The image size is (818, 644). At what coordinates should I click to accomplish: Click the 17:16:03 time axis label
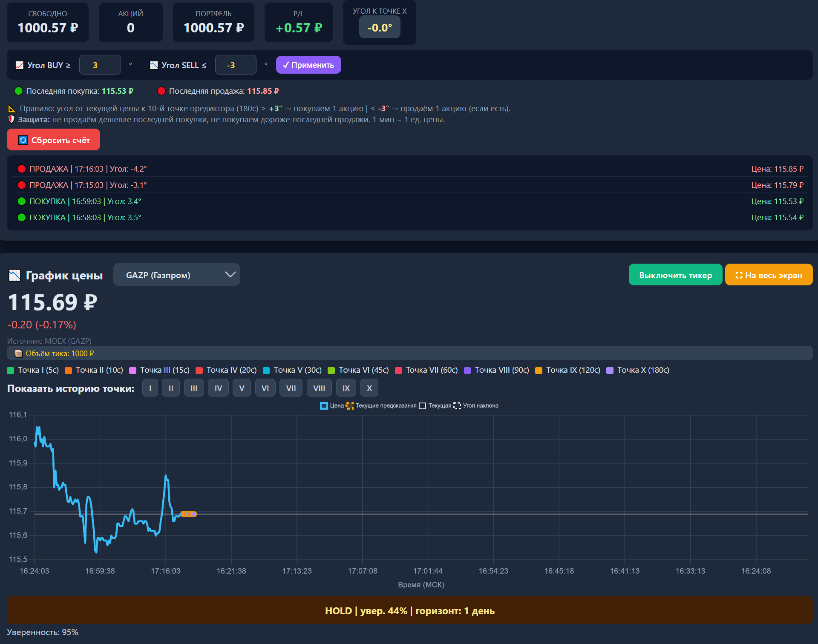pyautogui.click(x=166, y=571)
